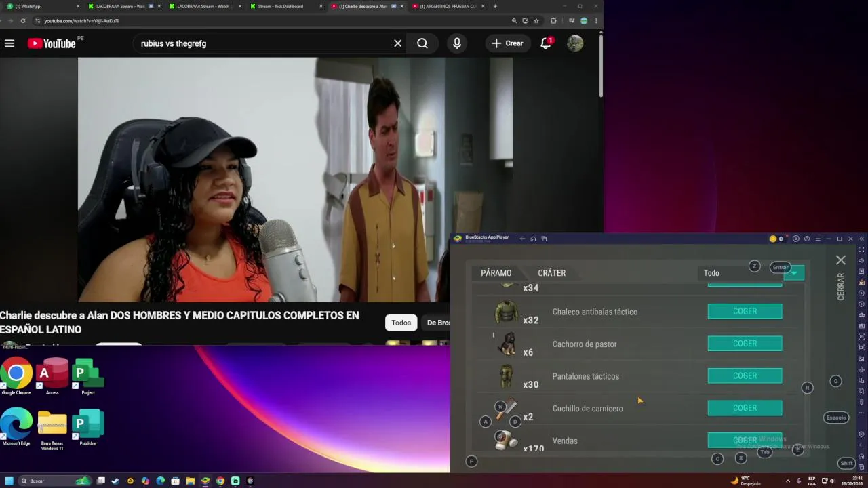The width and height of the screenshot is (868, 488).
Task: Click COGER for Pantalones tácticos
Action: pos(745,375)
